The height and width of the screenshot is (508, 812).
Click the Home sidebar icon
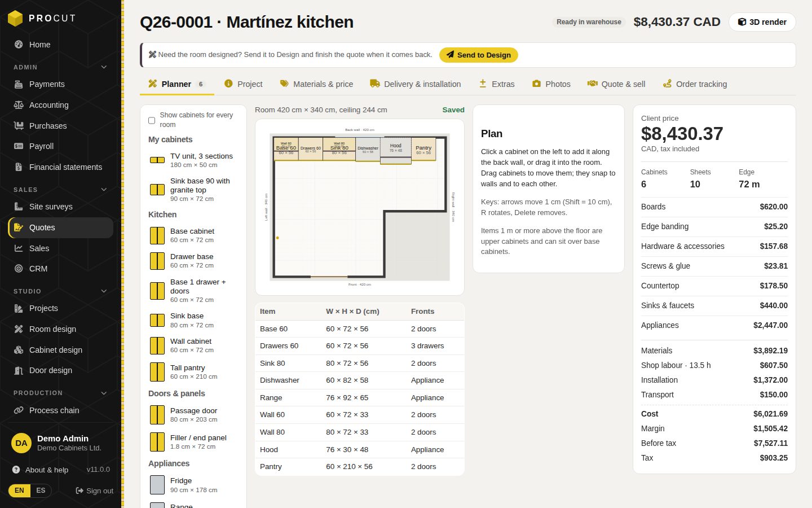click(x=19, y=45)
